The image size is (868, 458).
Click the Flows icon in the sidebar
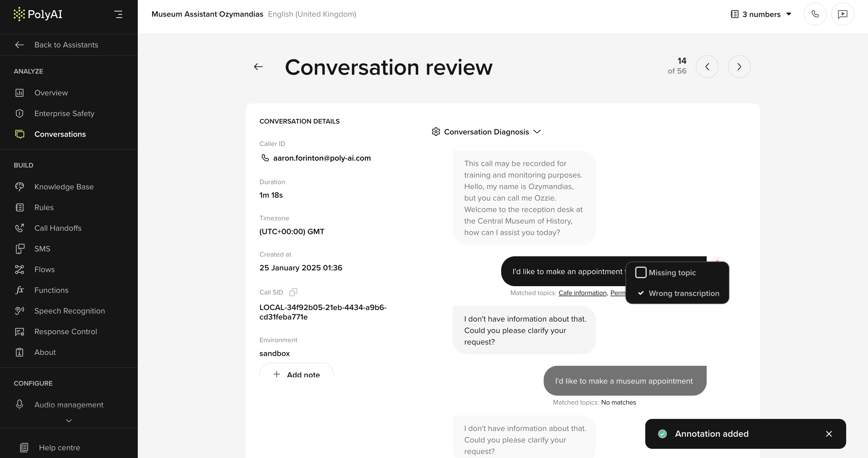pyautogui.click(x=20, y=270)
